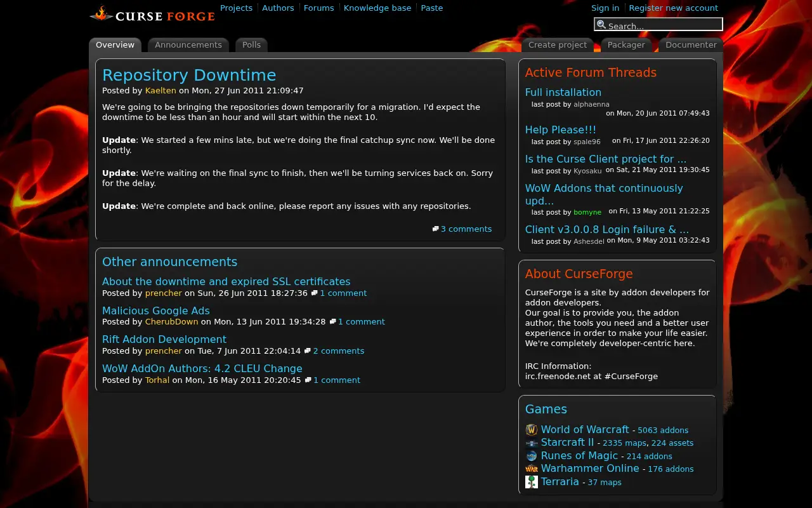812x508 pixels.
Task: Open the Malicious Google Ads announcement
Action: [156, 311]
